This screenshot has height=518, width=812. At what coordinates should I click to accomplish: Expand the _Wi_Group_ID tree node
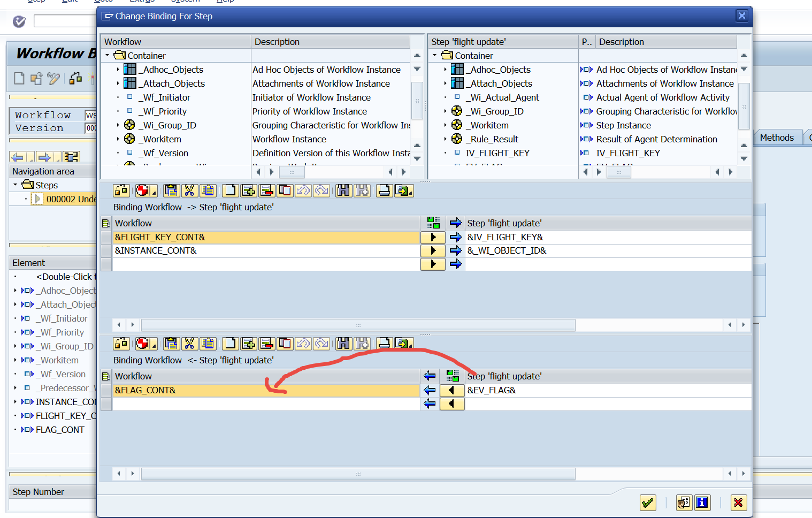tap(117, 125)
